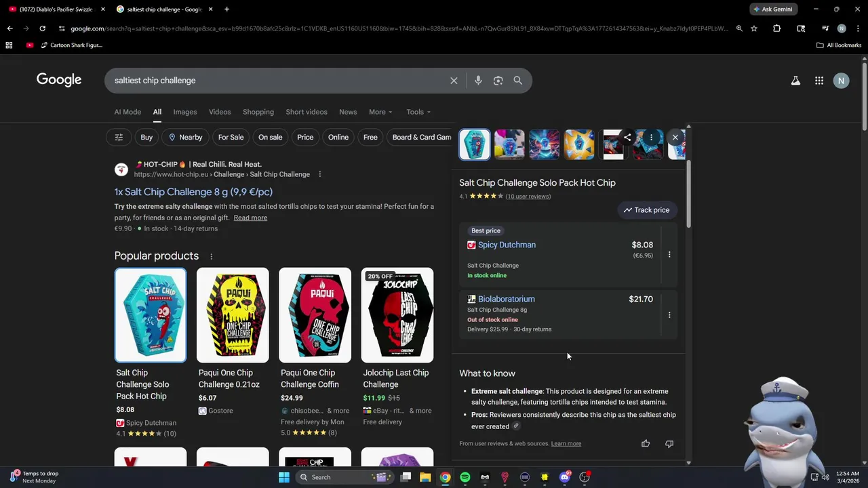The height and width of the screenshot is (488, 868).
Task: Open 1x Salt Chip Challenge 8 g result
Action: coord(193,192)
